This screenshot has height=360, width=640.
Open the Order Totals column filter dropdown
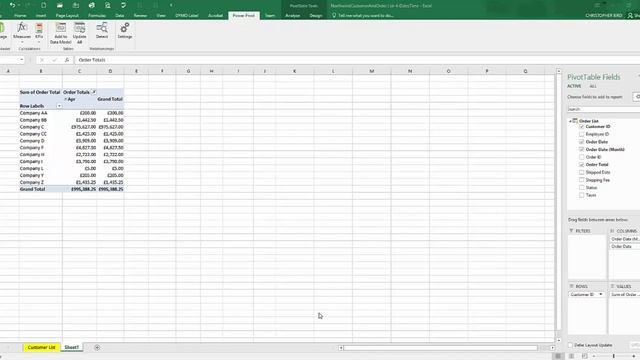[94, 92]
